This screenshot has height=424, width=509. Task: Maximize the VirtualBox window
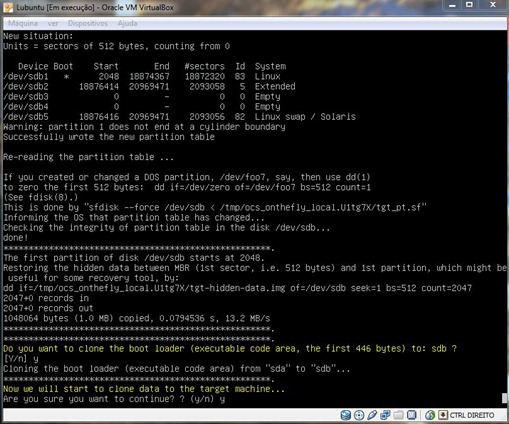469,5
